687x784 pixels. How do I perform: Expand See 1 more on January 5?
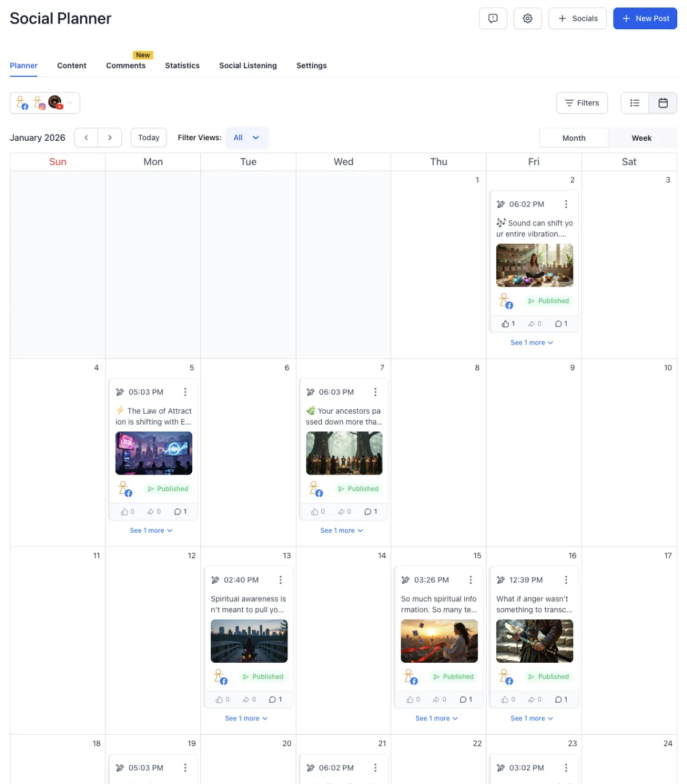click(151, 530)
